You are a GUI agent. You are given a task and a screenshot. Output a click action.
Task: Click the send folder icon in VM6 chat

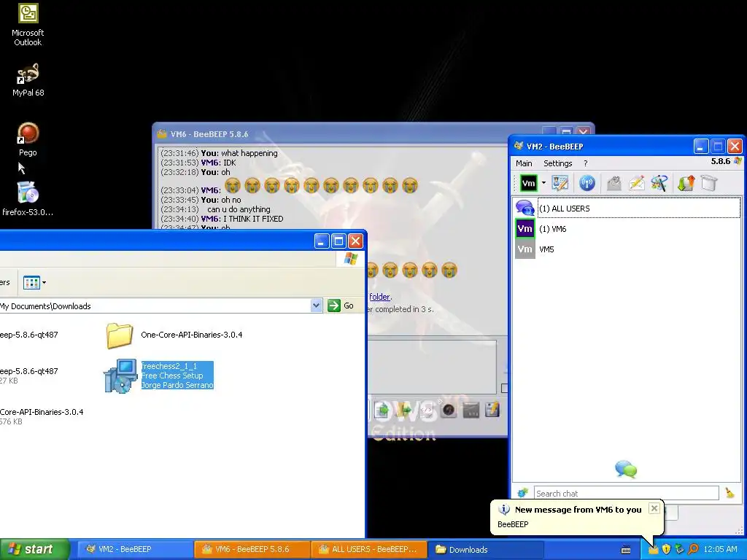(404, 410)
